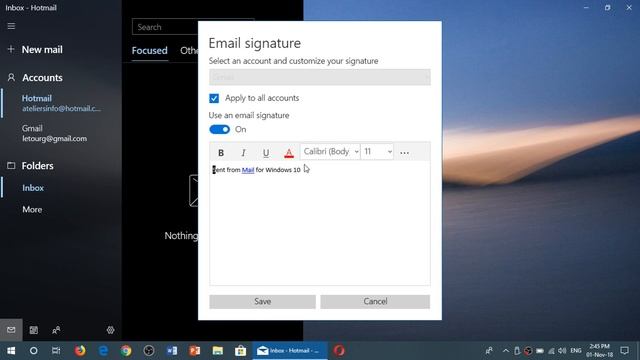Image resolution: width=640 pixels, height=360 pixels.
Task: Cancel the email signature dialog
Action: [x=375, y=302]
